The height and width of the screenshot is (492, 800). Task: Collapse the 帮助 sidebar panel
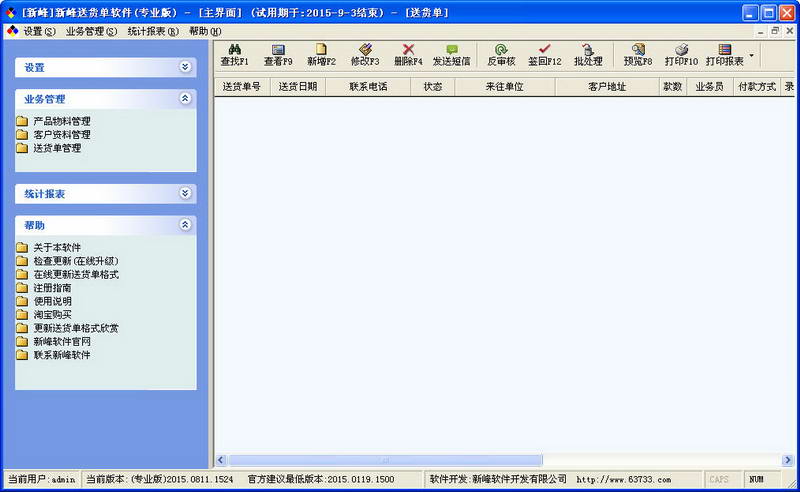[x=185, y=225]
